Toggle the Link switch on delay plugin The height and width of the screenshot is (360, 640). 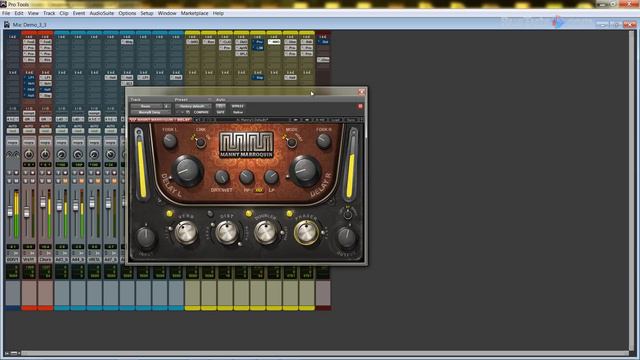click(x=200, y=142)
